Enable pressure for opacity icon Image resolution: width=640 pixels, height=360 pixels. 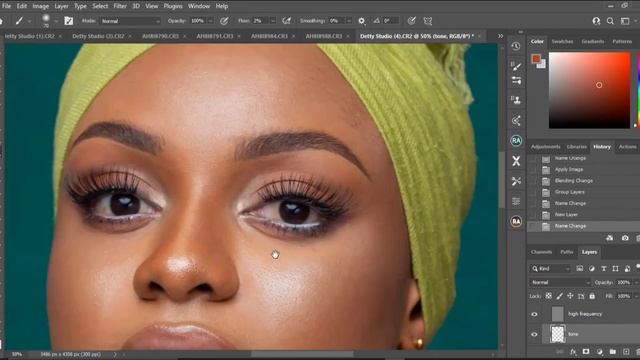(x=224, y=21)
